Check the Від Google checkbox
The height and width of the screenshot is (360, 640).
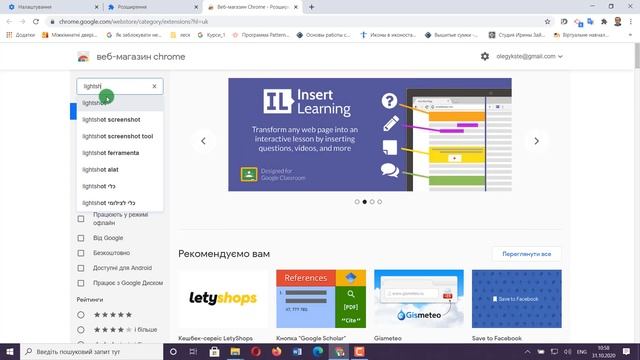pos(81,238)
